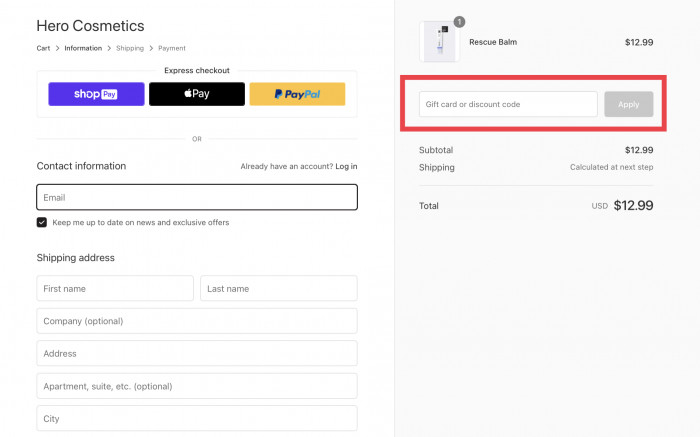Select the Rescue Balm product name
Image resolution: width=700 pixels, height=437 pixels.
pyautogui.click(x=493, y=42)
